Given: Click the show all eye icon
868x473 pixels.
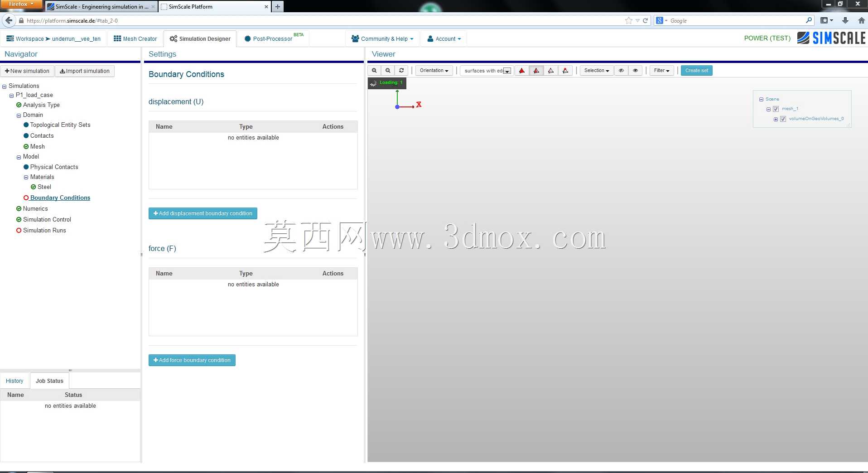Looking at the screenshot, I should click(x=635, y=71).
